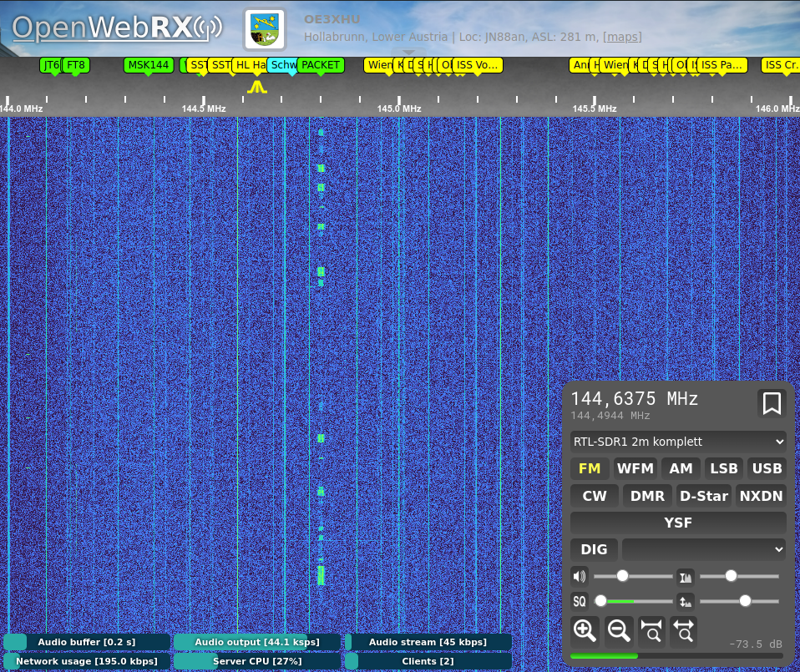
Task: Click continuous waterfall level adjust icon
Action: [686, 601]
